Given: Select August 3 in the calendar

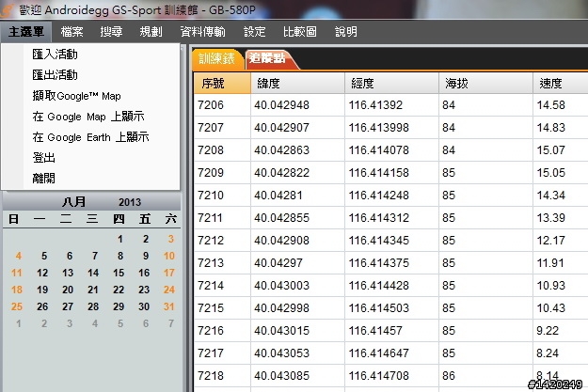Looking at the screenshot, I should (x=171, y=239).
